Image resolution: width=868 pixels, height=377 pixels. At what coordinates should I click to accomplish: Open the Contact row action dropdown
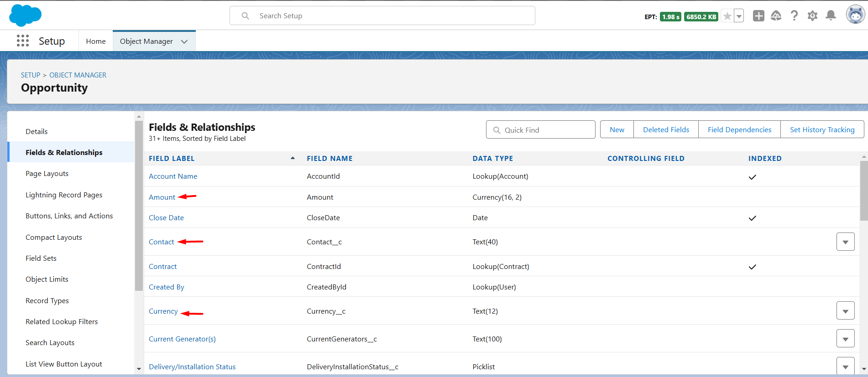point(845,242)
